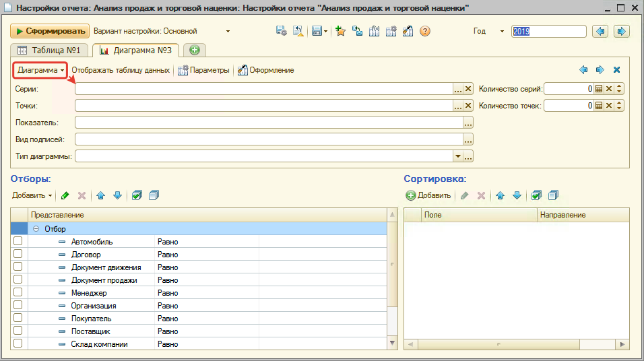Click Добавить button in Сортировка section
644x361 pixels.
coord(428,195)
